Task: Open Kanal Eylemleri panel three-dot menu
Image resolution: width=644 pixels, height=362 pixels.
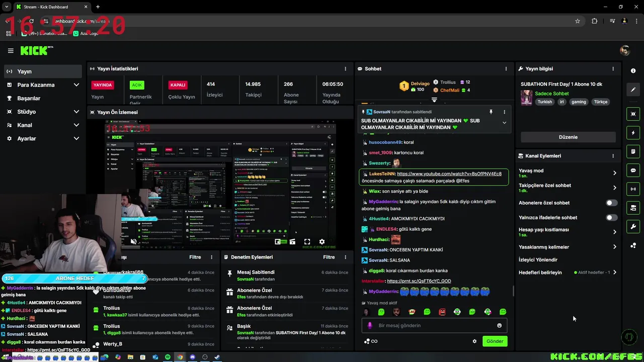Action: pos(613,156)
